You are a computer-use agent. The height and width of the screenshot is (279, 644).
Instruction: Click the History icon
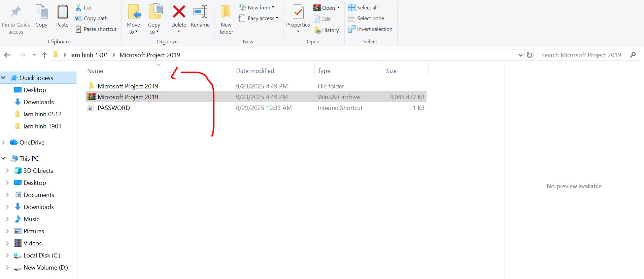pos(317,30)
